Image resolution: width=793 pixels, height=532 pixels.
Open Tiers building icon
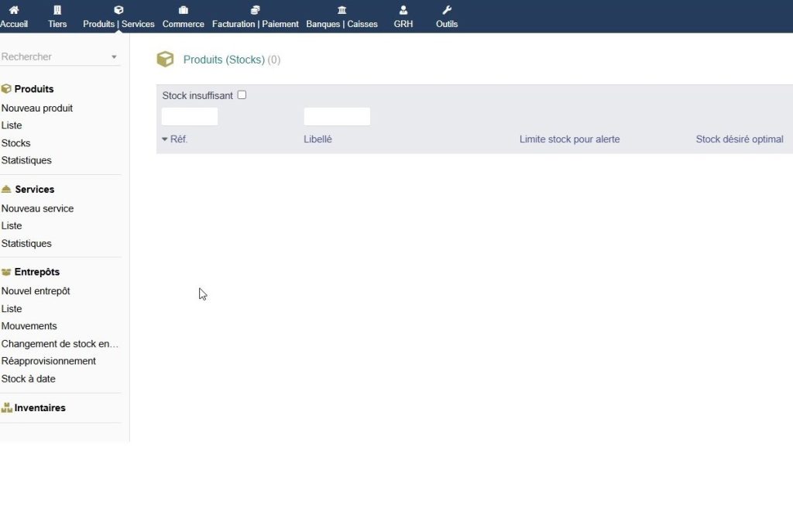[57, 10]
